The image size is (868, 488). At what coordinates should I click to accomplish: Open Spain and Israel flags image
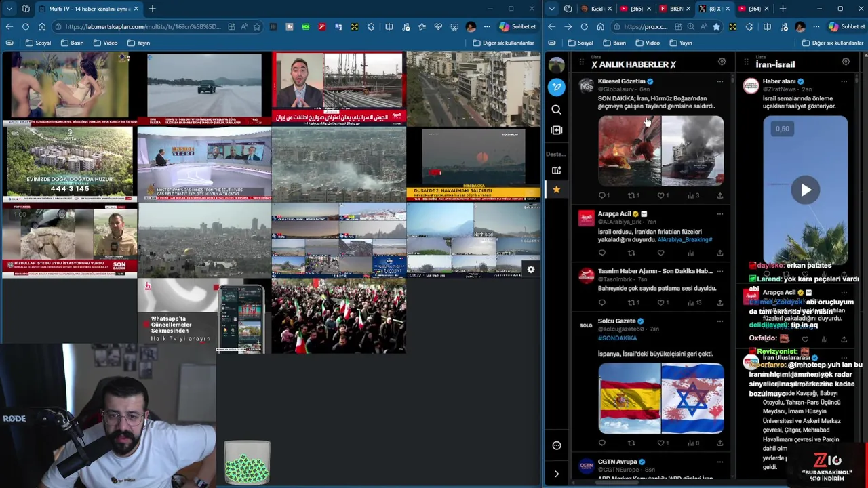coord(661,399)
